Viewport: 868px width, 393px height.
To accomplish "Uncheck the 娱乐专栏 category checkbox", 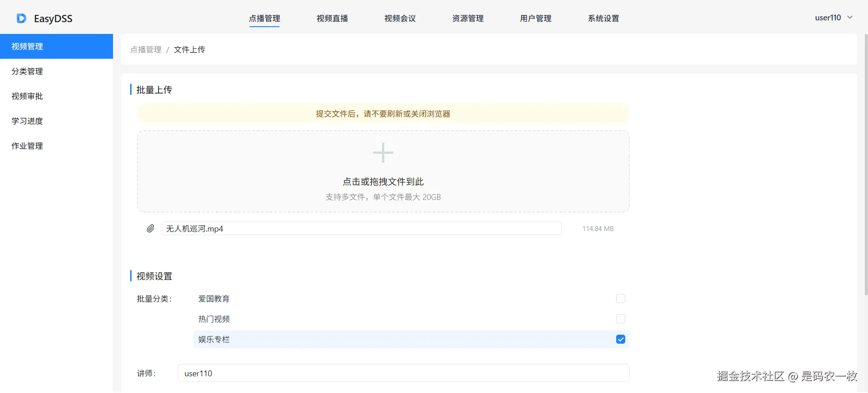I will click(621, 339).
